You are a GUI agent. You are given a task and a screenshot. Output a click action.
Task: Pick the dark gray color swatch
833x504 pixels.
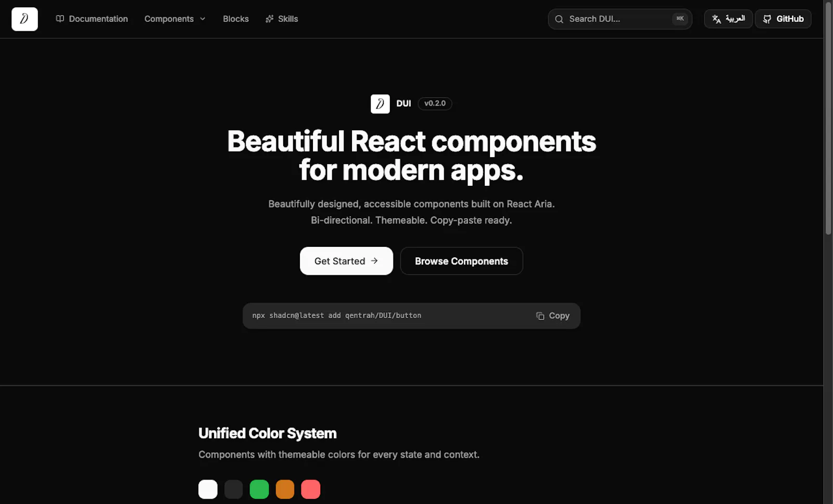233,489
